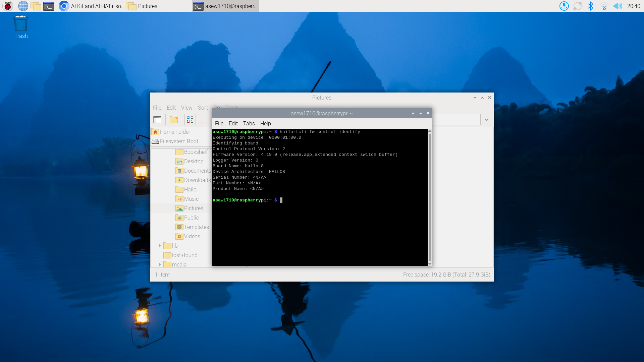This screenshot has height=362, width=644.
Task: Click the Hailo folder in sidebar
Action: (190, 189)
